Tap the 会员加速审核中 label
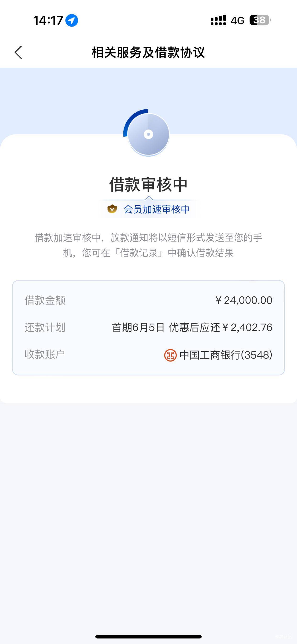The image size is (297, 644). 157,209
